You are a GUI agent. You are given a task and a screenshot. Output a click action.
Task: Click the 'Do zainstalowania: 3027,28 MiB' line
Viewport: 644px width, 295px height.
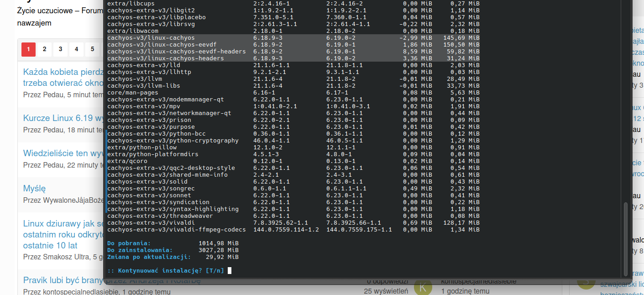[173, 250]
